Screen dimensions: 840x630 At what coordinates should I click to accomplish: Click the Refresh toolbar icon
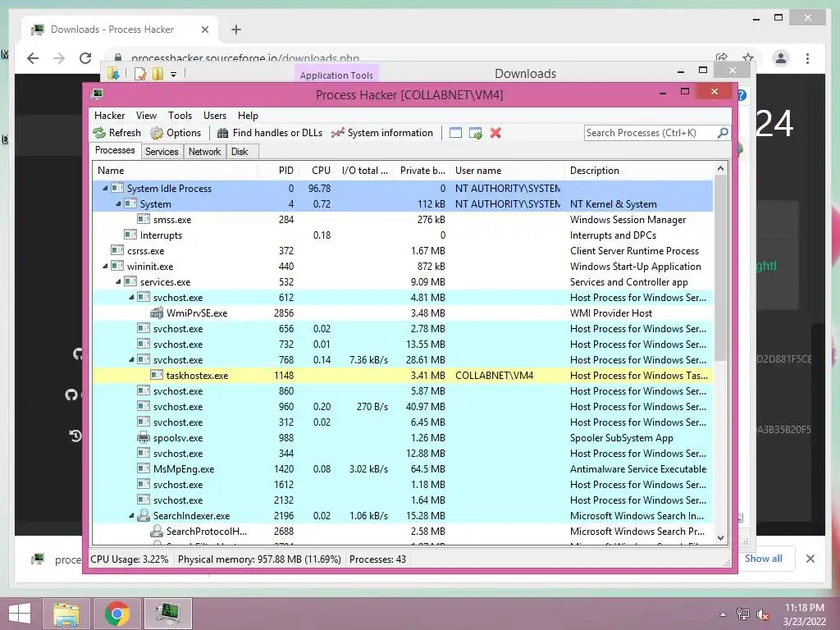click(x=99, y=133)
